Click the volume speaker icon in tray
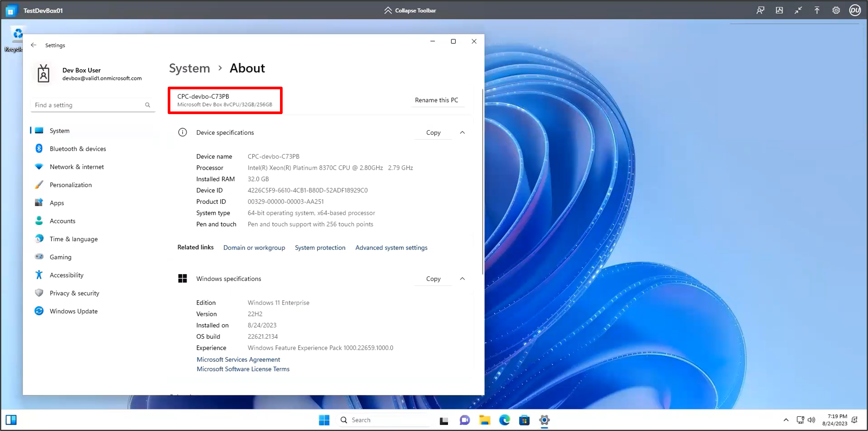This screenshot has width=868, height=431. click(x=811, y=420)
